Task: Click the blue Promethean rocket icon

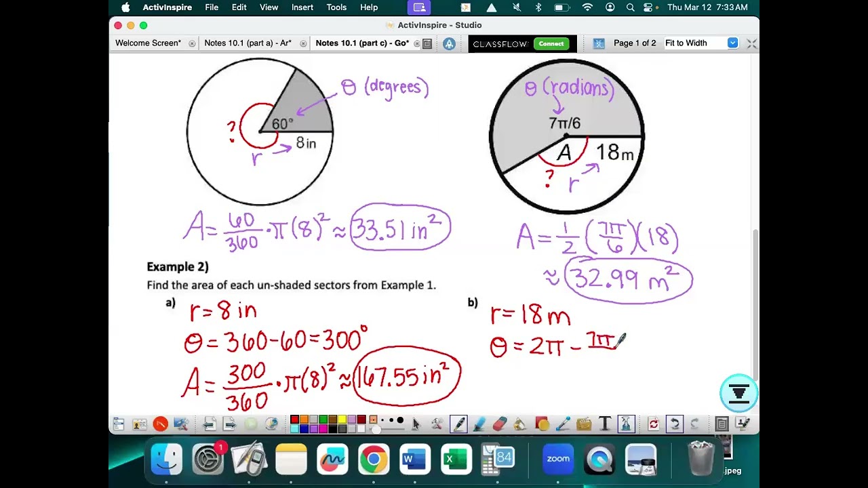Action: point(449,43)
